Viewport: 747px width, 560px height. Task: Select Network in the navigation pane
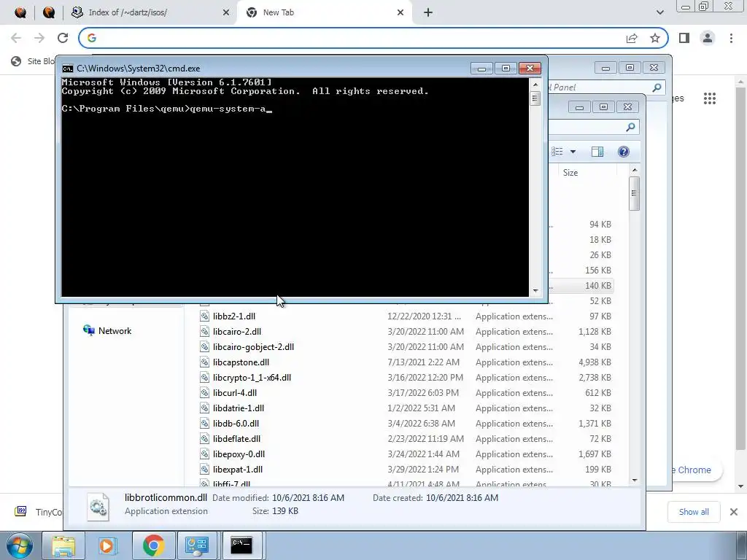coord(115,330)
